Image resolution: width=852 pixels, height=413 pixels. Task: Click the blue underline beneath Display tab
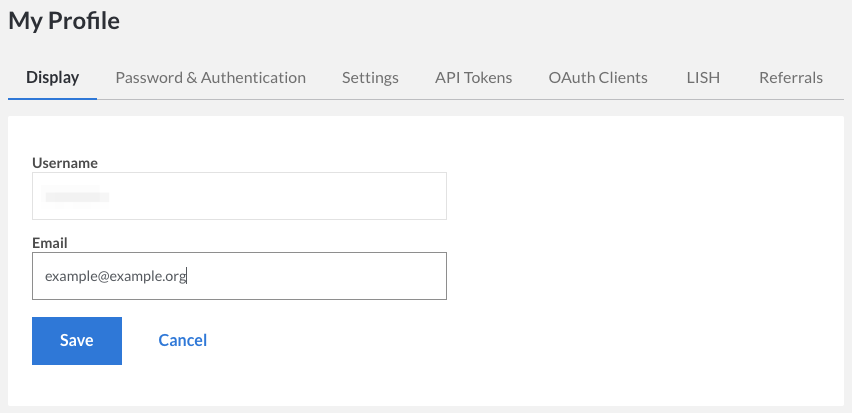(52, 98)
